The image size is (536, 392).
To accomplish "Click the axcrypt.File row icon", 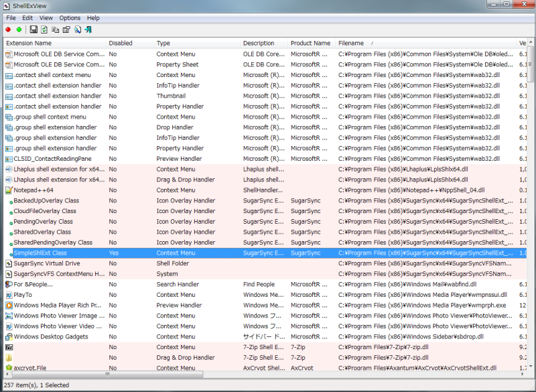I will tap(9, 368).
